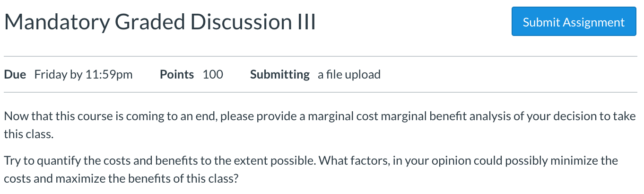Click the Submit Assignment button
Screen dimensions: 644x194
574,21
